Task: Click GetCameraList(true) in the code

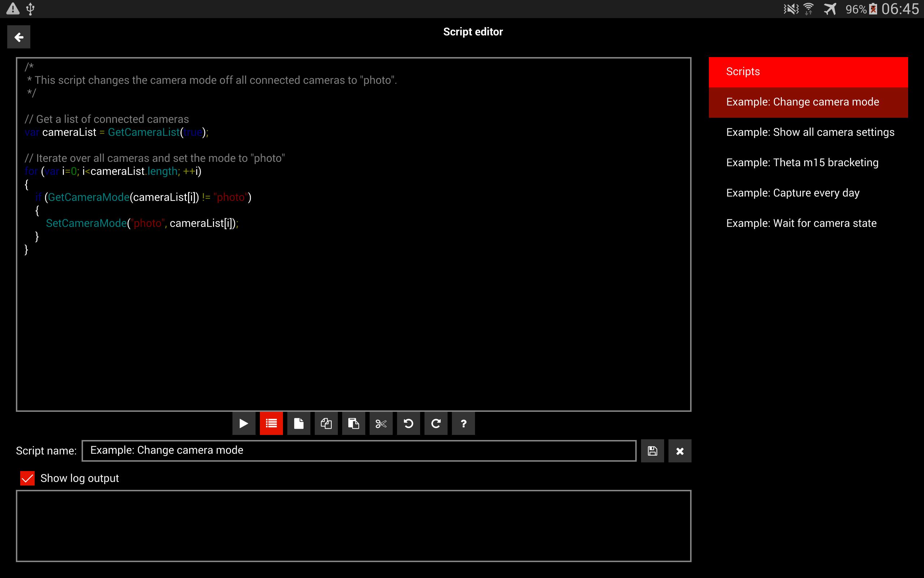Action: [x=157, y=132]
